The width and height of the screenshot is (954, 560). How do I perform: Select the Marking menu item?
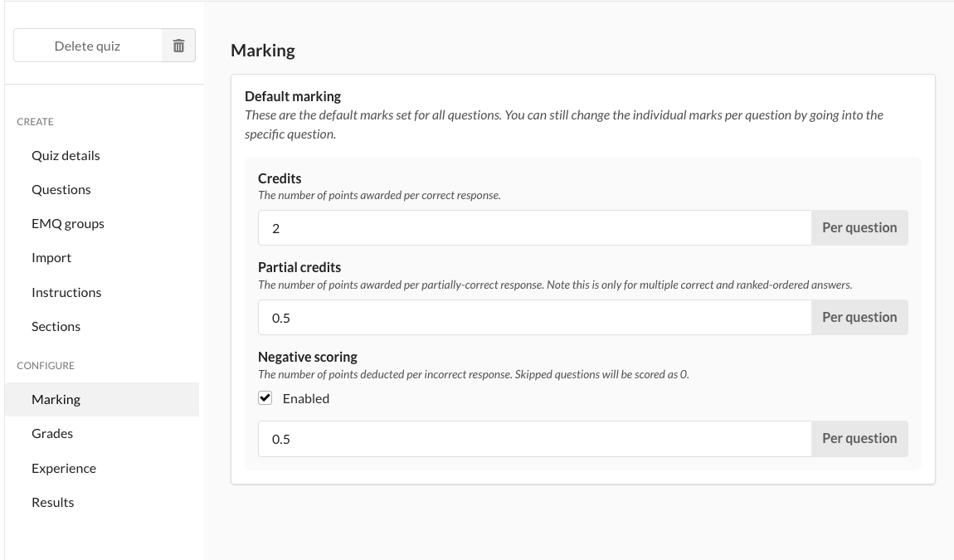pyautogui.click(x=56, y=399)
